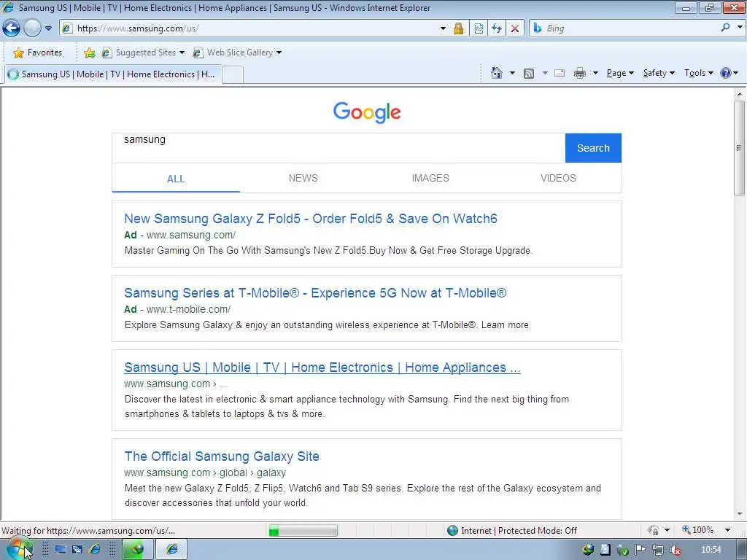The height and width of the screenshot is (560, 747).
Task: Select the Internet Explorer taskbar button
Action: point(171,550)
